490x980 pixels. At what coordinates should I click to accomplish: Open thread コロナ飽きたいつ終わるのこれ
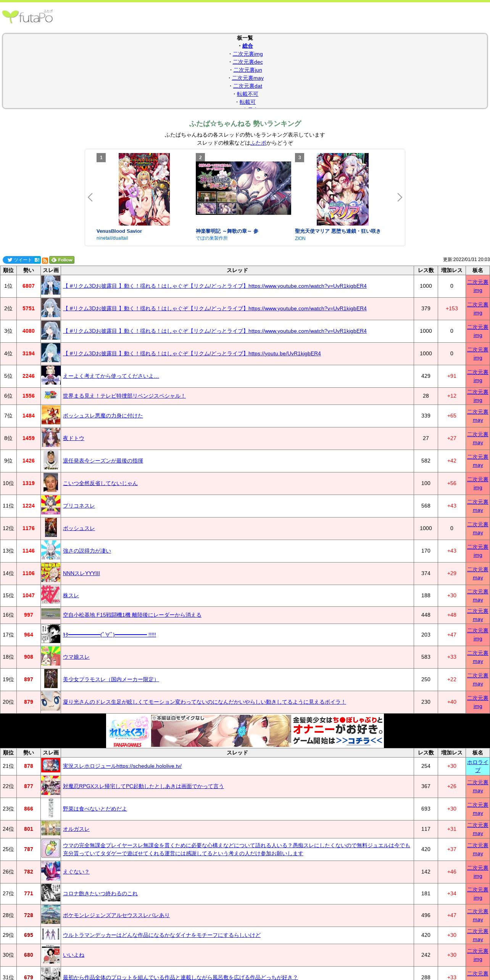[100, 893]
